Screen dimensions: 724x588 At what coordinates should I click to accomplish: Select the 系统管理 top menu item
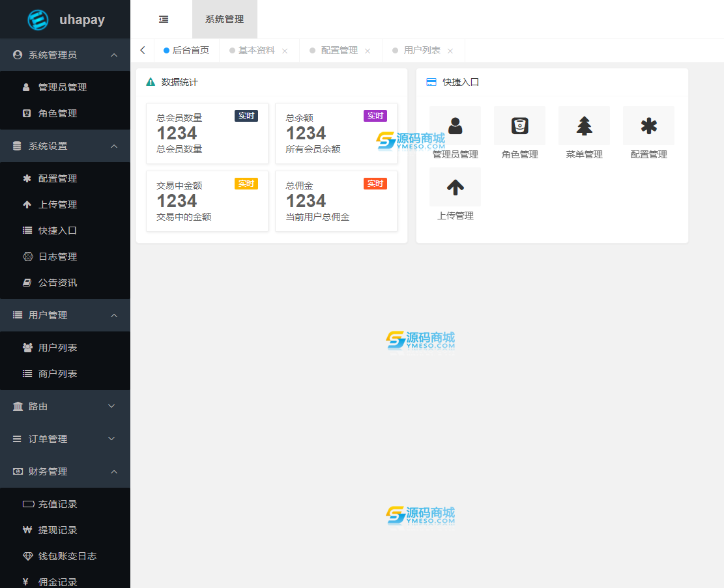point(224,20)
